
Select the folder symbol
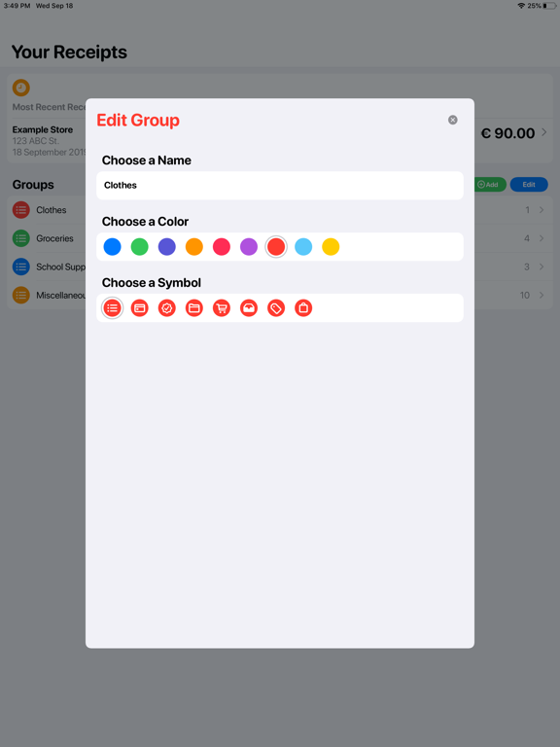pyautogui.click(x=194, y=308)
